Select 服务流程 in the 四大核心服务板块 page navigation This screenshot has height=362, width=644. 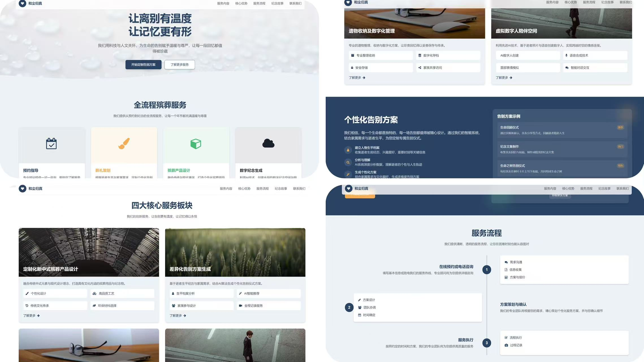point(263,189)
